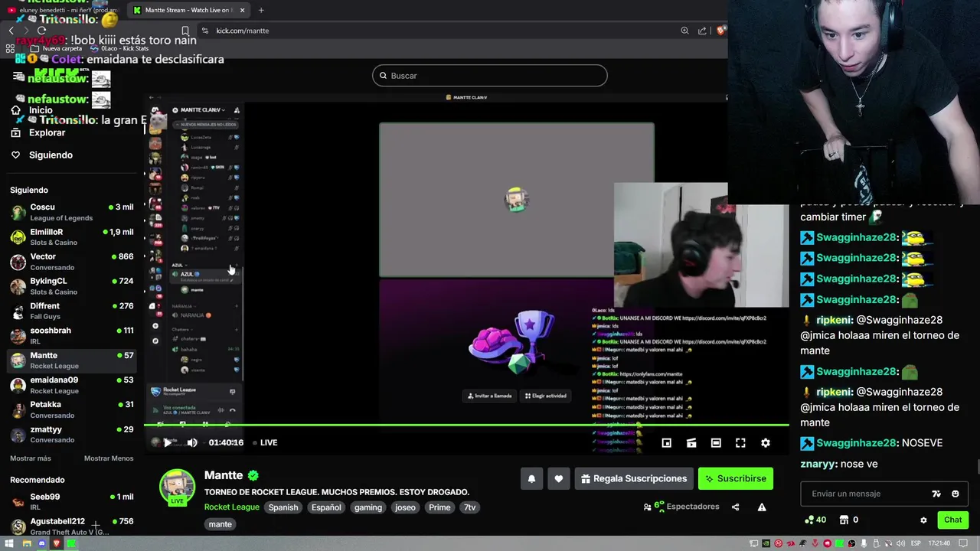Click the green Suscribirse button
The image size is (980, 551).
[x=736, y=479]
